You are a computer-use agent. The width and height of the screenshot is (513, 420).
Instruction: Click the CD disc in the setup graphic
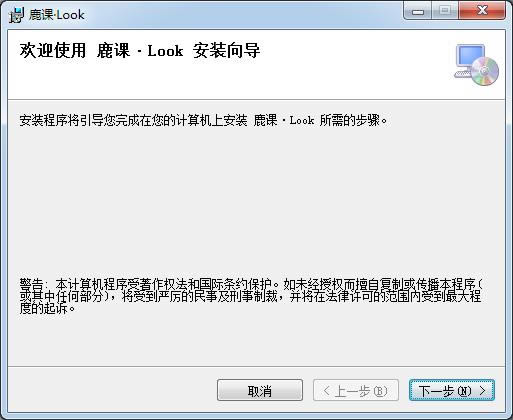[x=485, y=71]
